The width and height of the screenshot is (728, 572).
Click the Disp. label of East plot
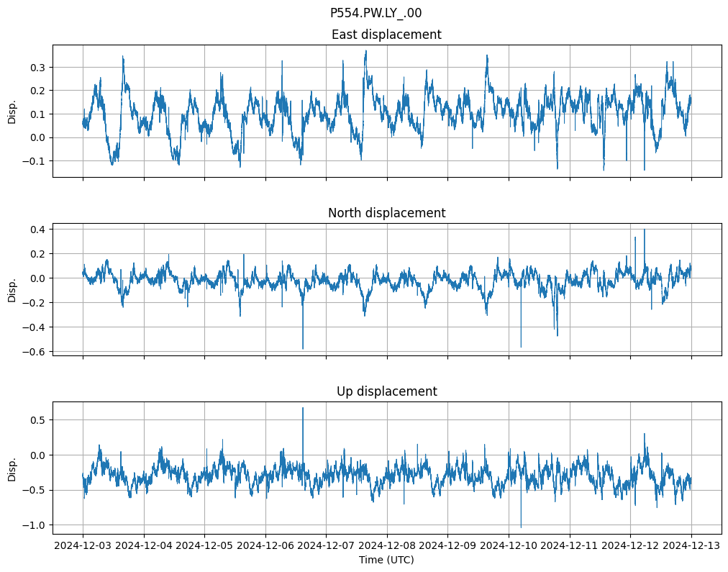click(12, 111)
